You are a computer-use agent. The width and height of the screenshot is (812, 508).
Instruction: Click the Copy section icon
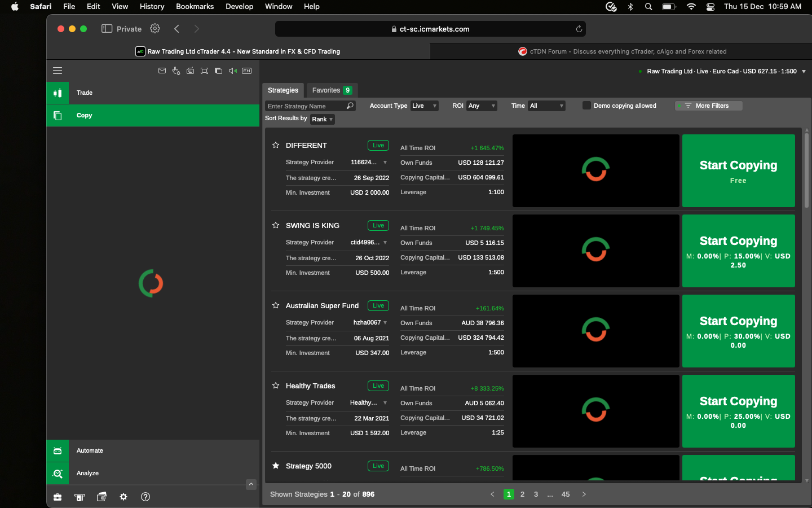pyautogui.click(x=58, y=115)
